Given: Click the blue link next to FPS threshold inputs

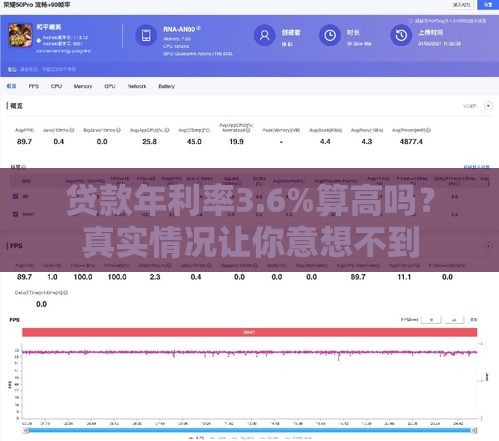Looking at the screenshot, I should coord(473,320).
